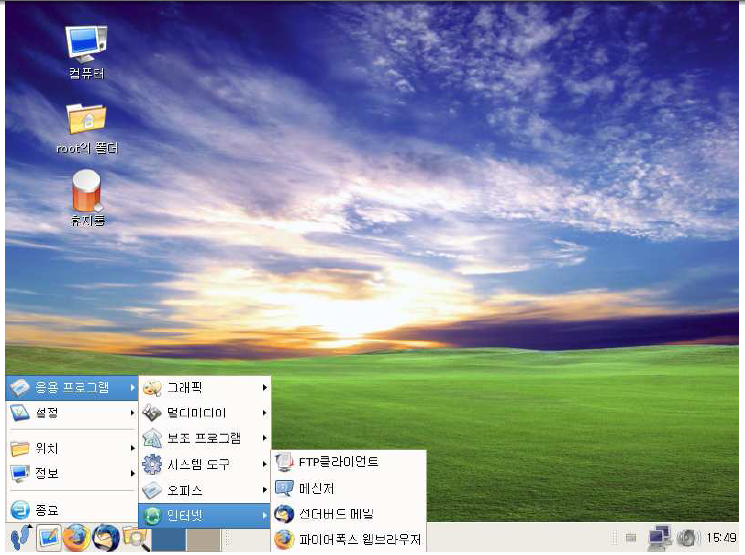
Task: Launch 선더버드 메일 from the internet submenu
Action: 349,514
